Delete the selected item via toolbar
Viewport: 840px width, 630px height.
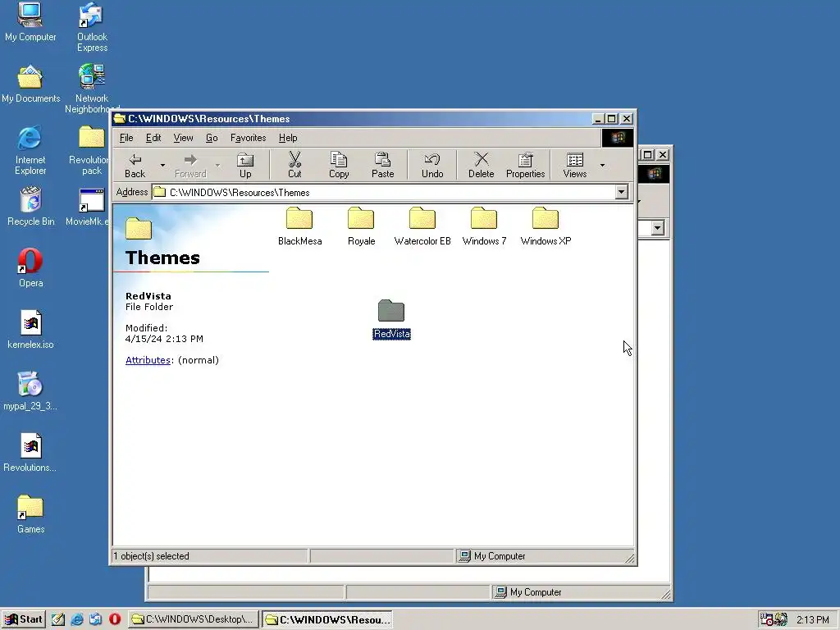(x=481, y=165)
